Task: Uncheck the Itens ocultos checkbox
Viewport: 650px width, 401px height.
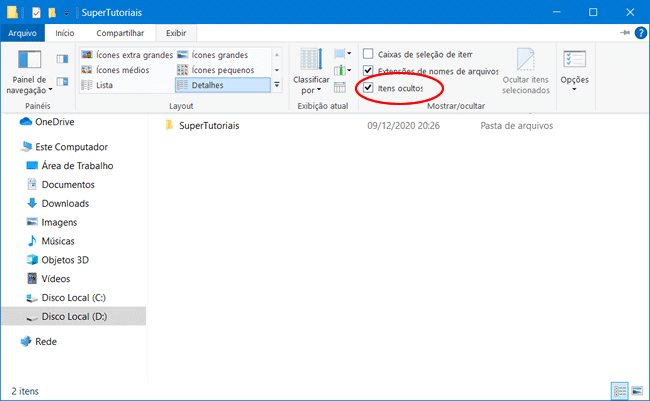Action: [368, 88]
